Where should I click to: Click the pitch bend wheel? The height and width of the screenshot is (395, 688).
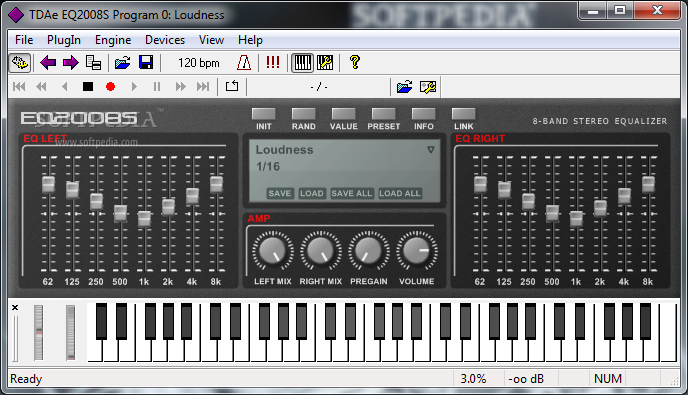[x=39, y=333]
